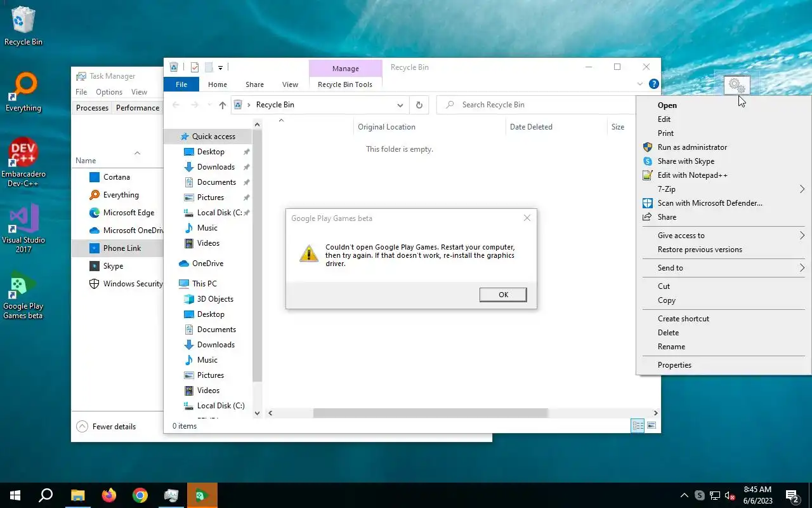Screen dimensions: 812x508
Task: Open the notification center icon
Action: pos(792,495)
